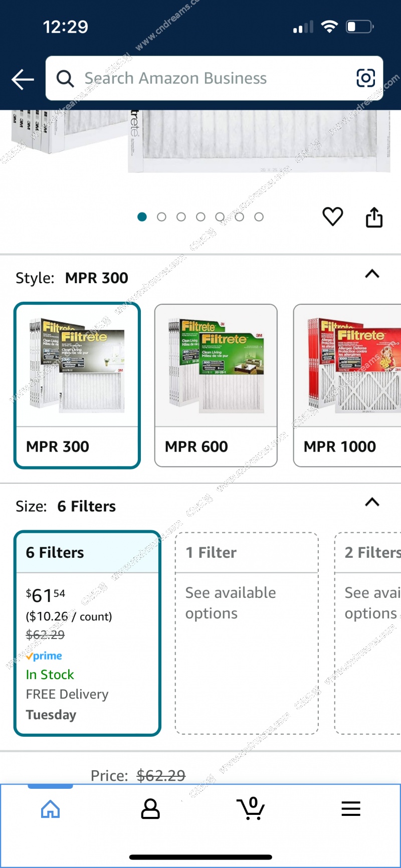Viewport: 401px width, 868px height.
Task: Select the 2 Filters size option
Action: click(368, 633)
